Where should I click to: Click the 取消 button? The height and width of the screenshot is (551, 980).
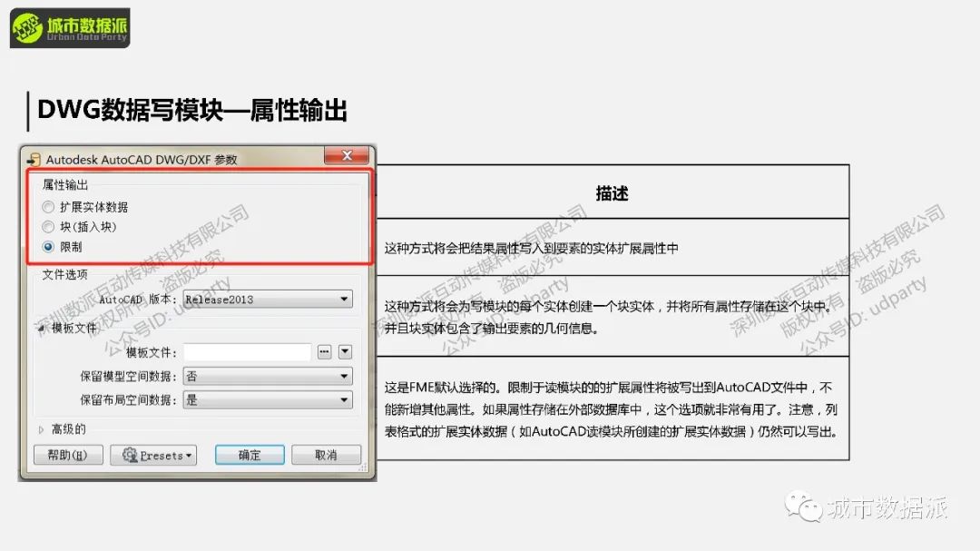click(326, 456)
